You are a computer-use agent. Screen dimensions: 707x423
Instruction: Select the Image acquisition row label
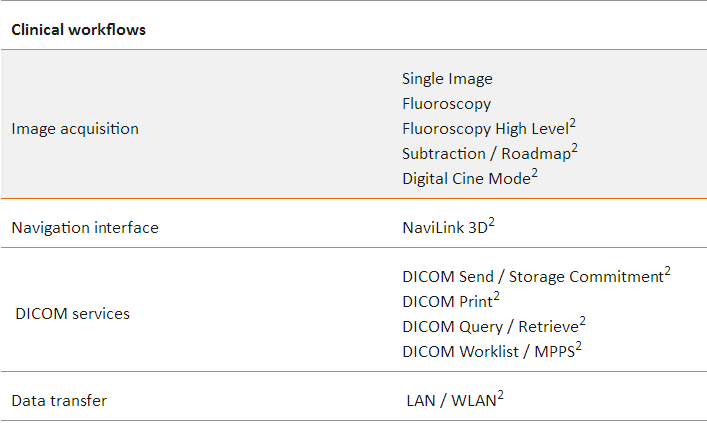pyautogui.click(x=75, y=129)
